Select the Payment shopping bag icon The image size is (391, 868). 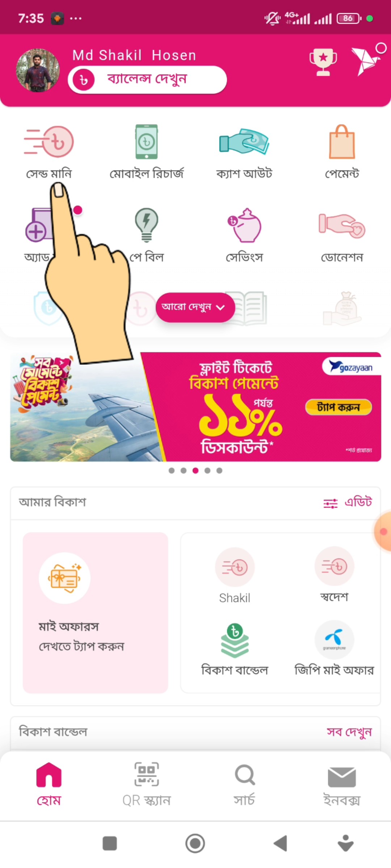point(342,141)
